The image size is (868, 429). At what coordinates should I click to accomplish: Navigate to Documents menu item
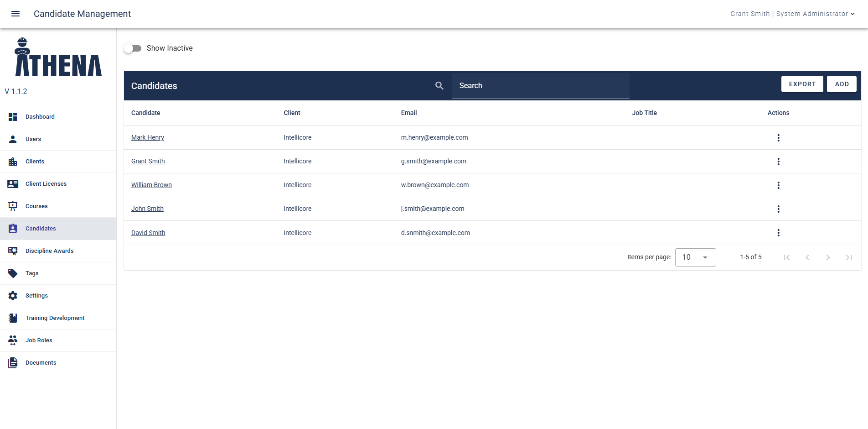coord(58,363)
